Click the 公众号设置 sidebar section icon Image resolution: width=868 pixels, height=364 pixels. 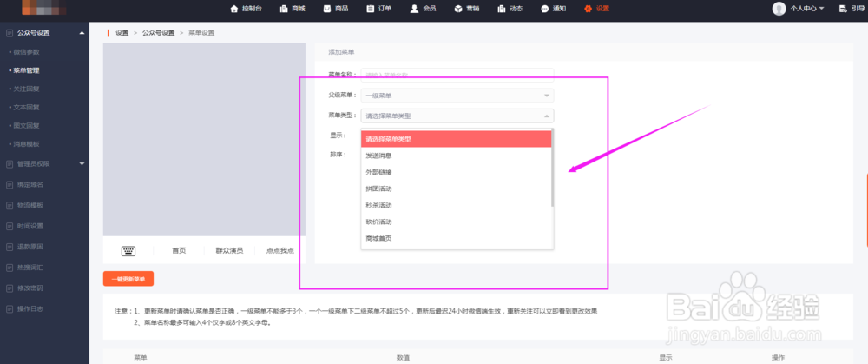[10, 33]
